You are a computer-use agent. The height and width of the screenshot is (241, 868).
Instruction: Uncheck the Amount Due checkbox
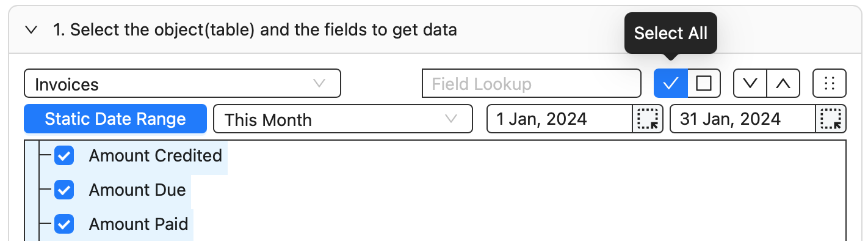[64, 190]
